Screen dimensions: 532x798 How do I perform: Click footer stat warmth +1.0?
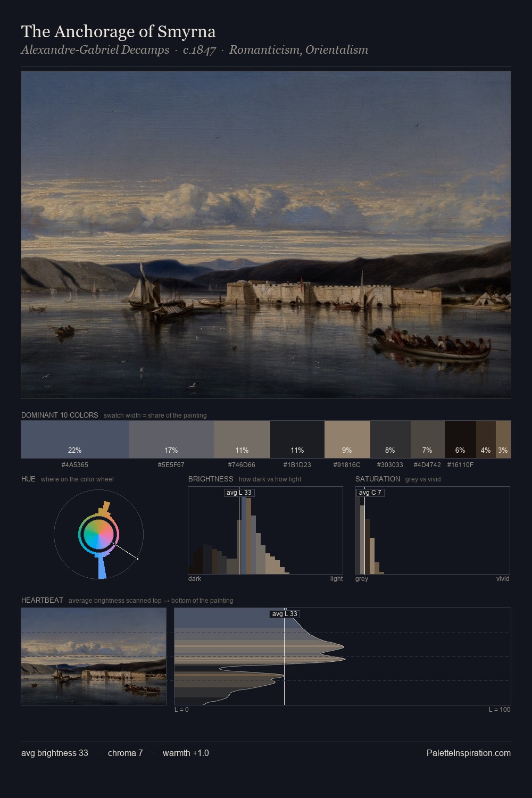point(186,753)
